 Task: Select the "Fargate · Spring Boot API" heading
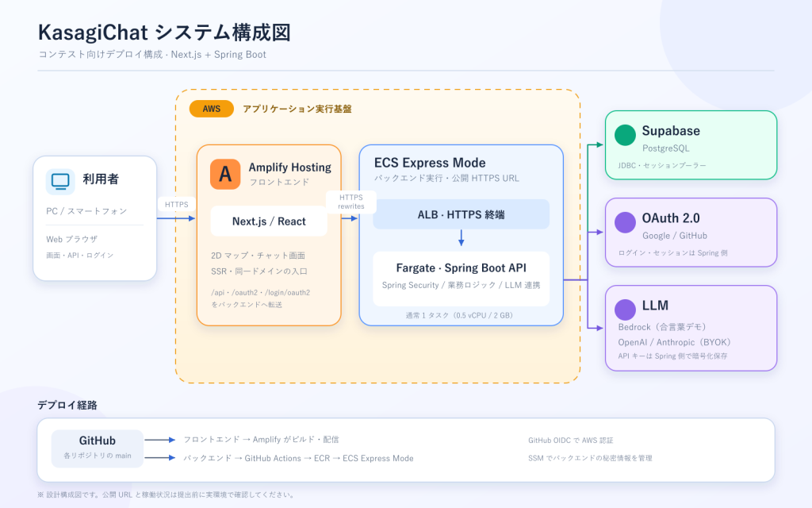(x=461, y=268)
